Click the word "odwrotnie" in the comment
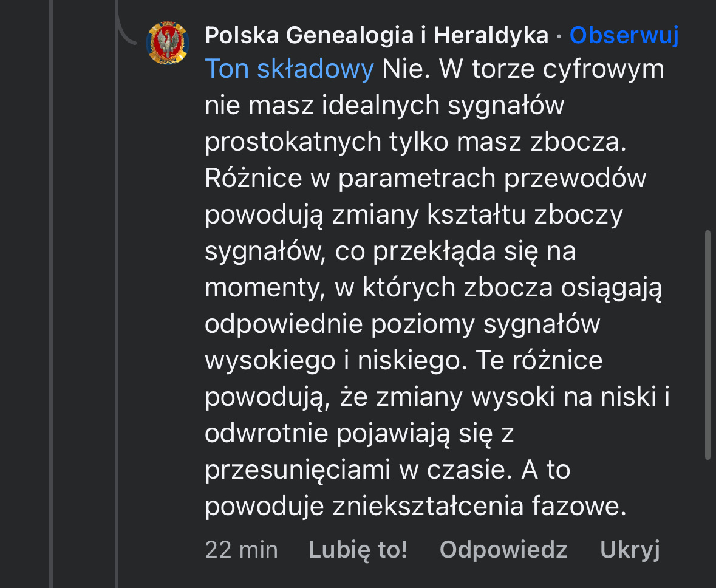This screenshot has height=588, width=716. pyautogui.click(x=265, y=434)
